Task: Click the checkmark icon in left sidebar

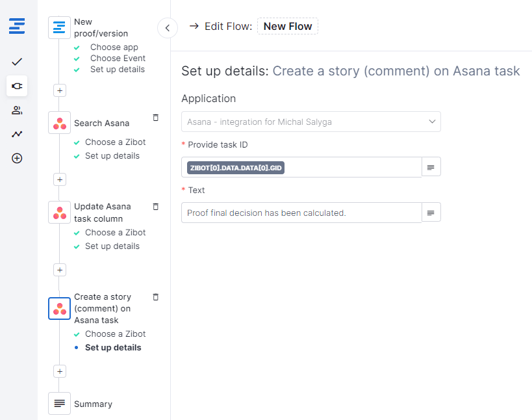Action: [17, 62]
